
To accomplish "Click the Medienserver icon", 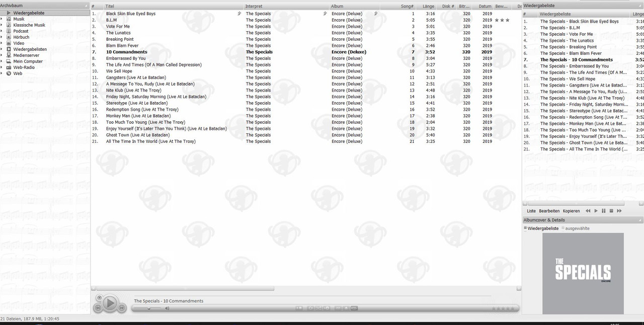I will click(x=9, y=55).
